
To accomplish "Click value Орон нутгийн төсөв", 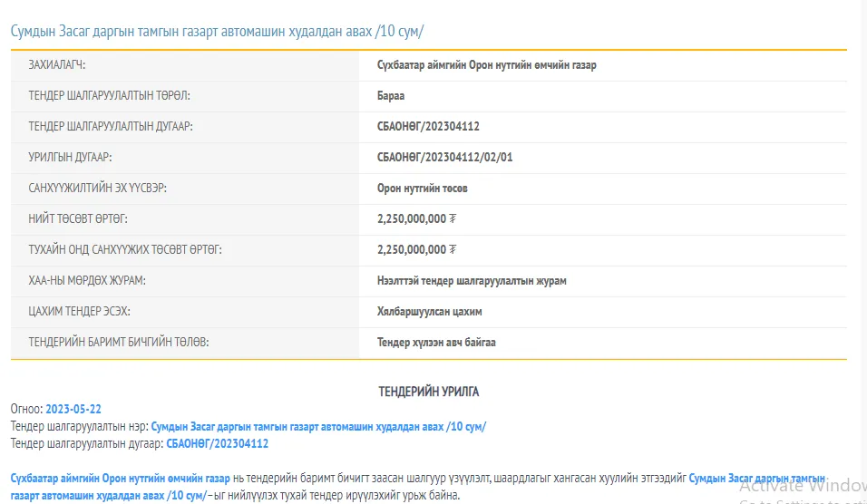I will coord(422,189).
